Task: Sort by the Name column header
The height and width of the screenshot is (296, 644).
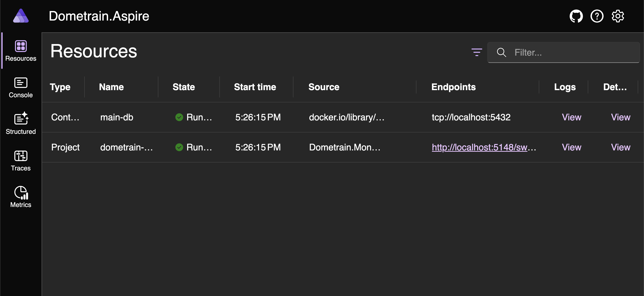Action: [111, 87]
